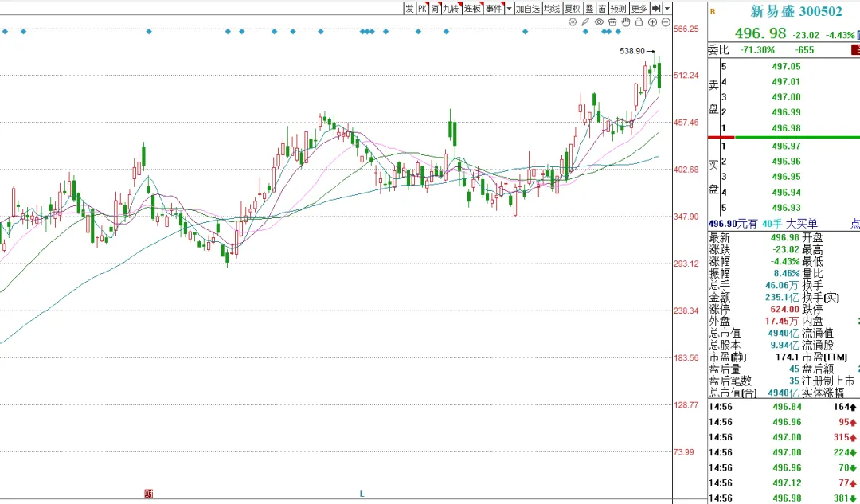Click 涨停 price 624.00
The width and height of the screenshot is (860, 504).
point(785,309)
